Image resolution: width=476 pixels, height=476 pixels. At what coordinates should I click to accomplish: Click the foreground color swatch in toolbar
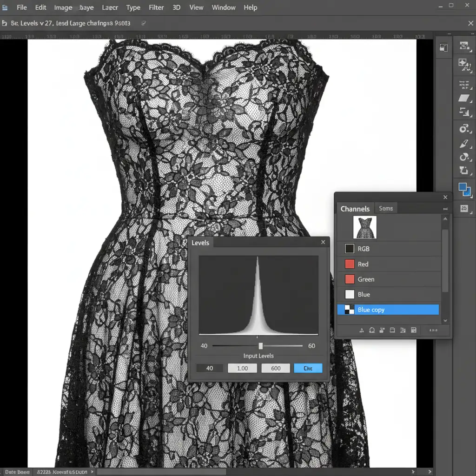coord(463,187)
